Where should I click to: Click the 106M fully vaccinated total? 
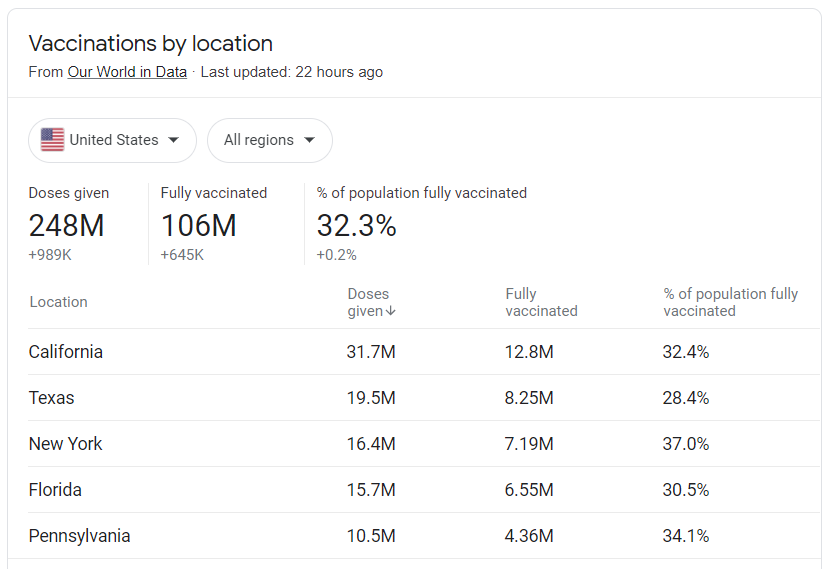click(x=198, y=226)
